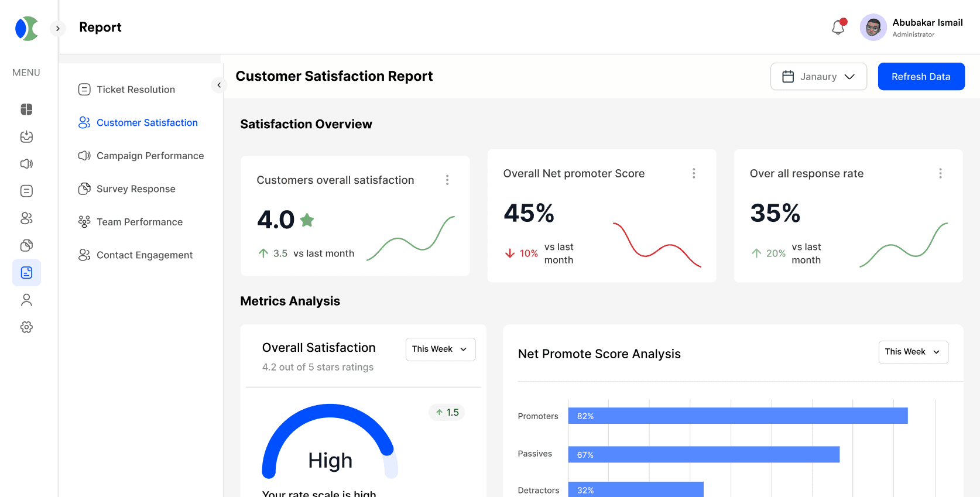Viewport: 980px width, 497px height.
Task: Click the response rate sparkline chart
Action: (904, 245)
